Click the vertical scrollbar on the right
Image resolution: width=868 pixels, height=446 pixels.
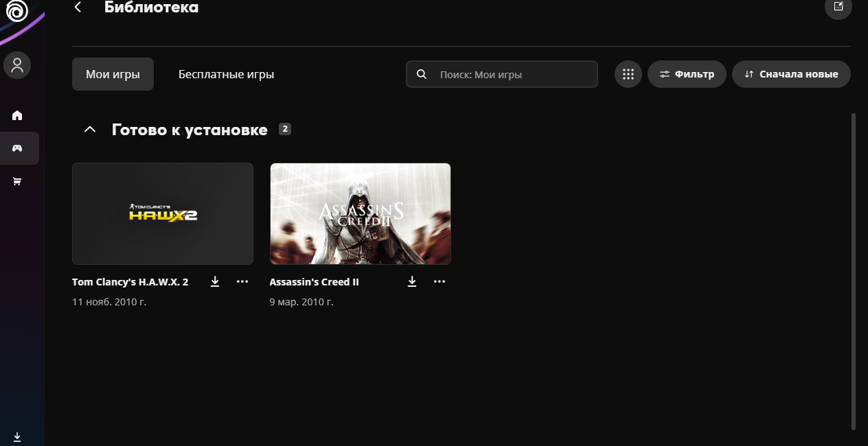(x=854, y=272)
